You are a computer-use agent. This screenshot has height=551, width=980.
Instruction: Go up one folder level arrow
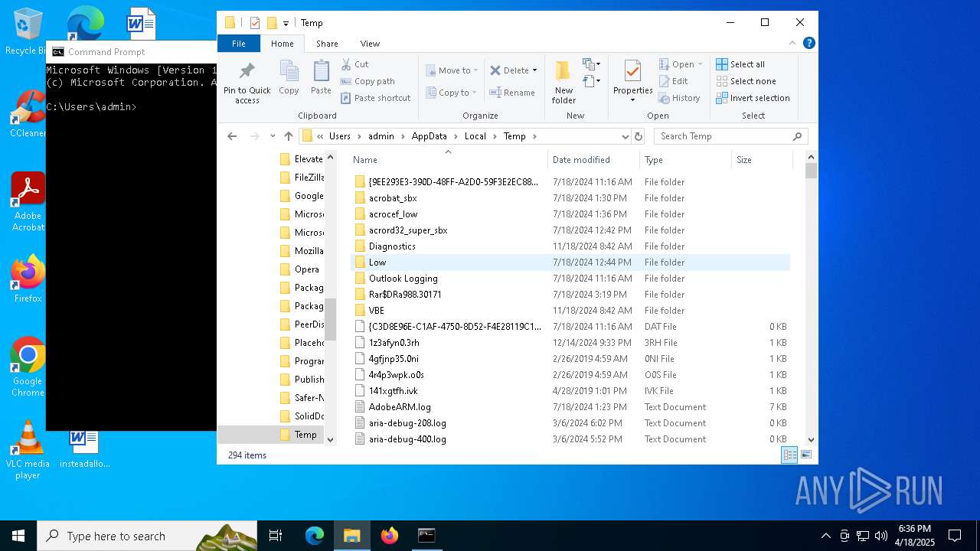pos(288,136)
